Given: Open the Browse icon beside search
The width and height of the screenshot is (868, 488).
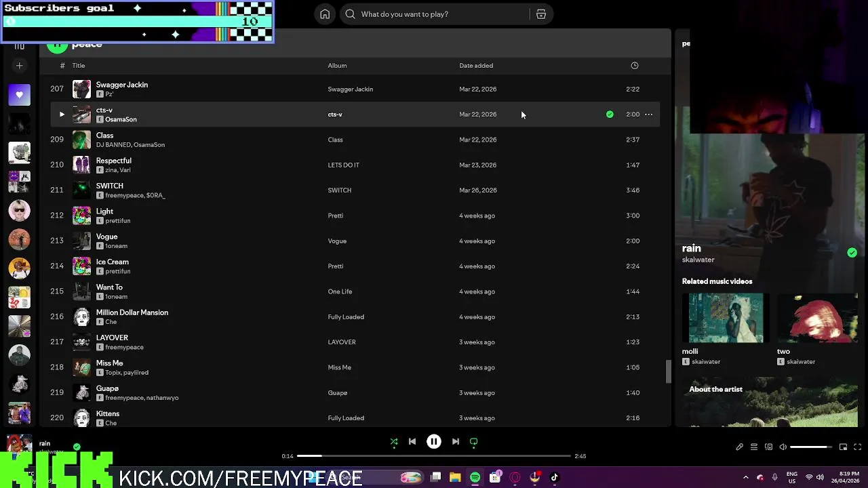Looking at the screenshot, I should pyautogui.click(x=541, y=14).
